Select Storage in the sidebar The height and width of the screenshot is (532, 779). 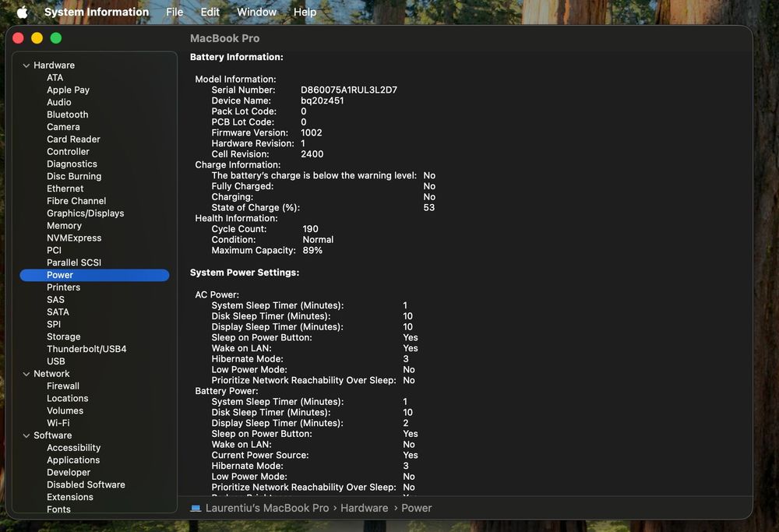[64, 336]
